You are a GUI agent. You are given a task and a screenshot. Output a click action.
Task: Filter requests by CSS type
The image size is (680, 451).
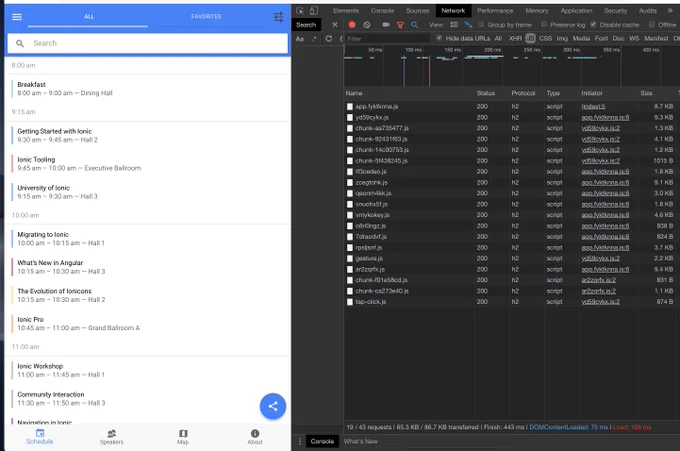[x=545, y=39]
